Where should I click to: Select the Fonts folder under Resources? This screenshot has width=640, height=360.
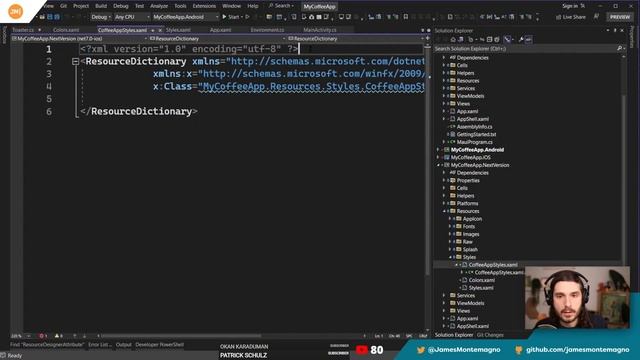pyautogui.click(x=469, y=227)
